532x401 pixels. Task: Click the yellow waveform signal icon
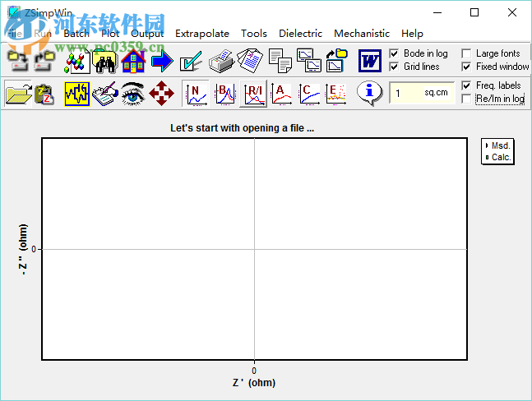(77, 94)
